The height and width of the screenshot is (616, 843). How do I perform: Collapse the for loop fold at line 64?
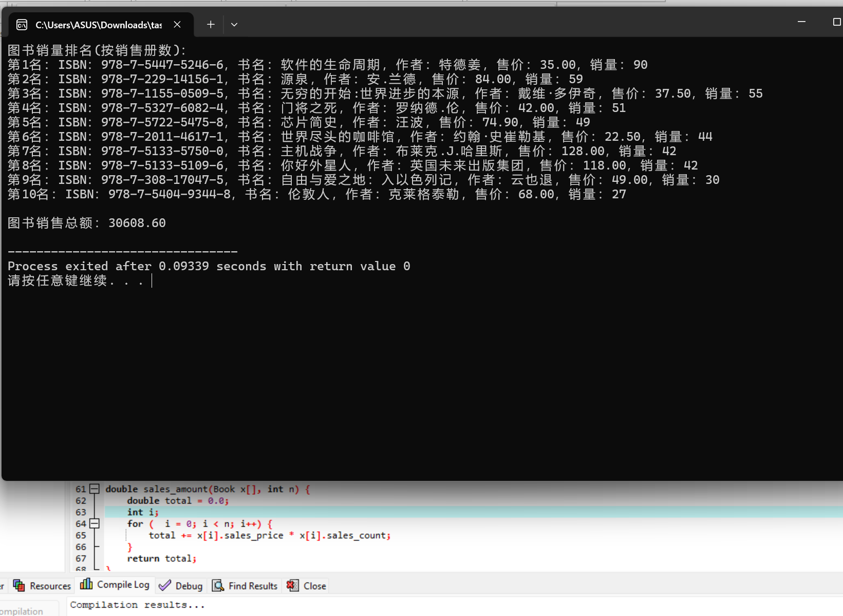click(95, 524)
